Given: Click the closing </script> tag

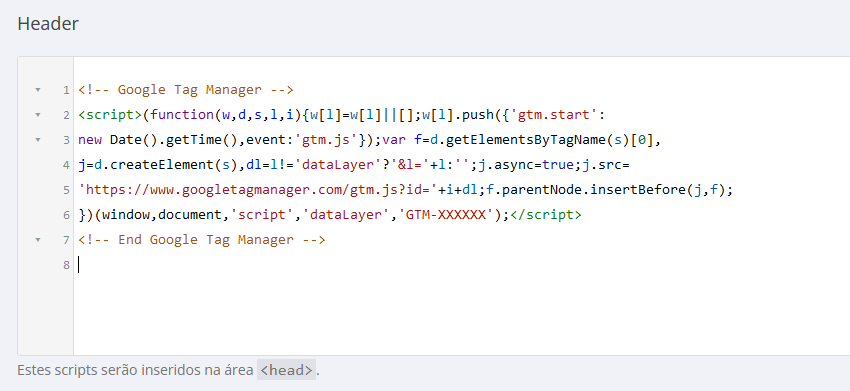Looking at the screenshot, I should tap(545, 215).
